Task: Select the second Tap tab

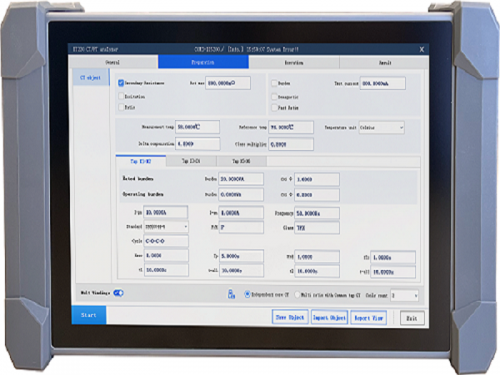Action: click(191, 161)
